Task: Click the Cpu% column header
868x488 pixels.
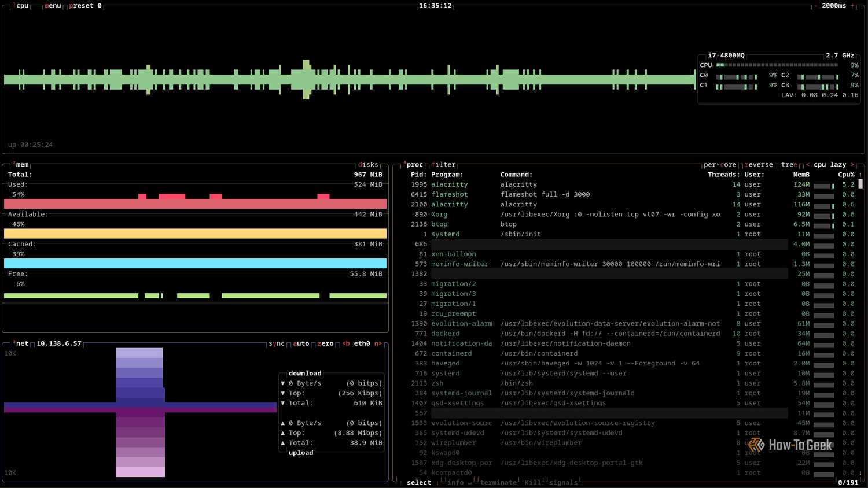Action: pyautogui.click(x=847, y=175)
